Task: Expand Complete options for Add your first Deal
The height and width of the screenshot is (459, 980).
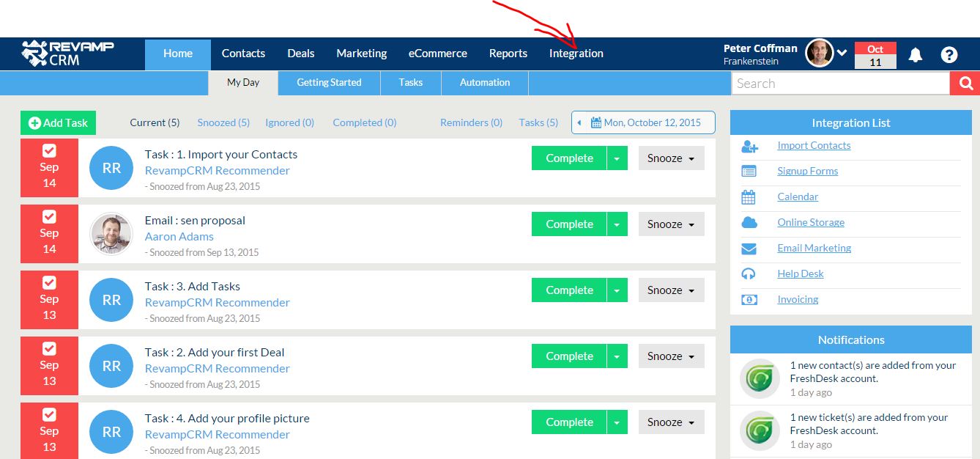Action: pyautogui.click(x=617, y=356)
